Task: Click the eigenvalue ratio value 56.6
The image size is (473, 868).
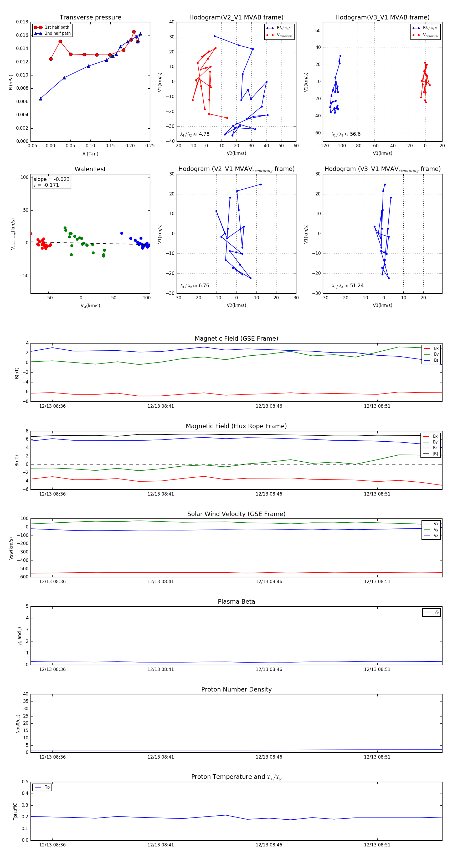Action: pyautogui.click(x=355, y=134)
